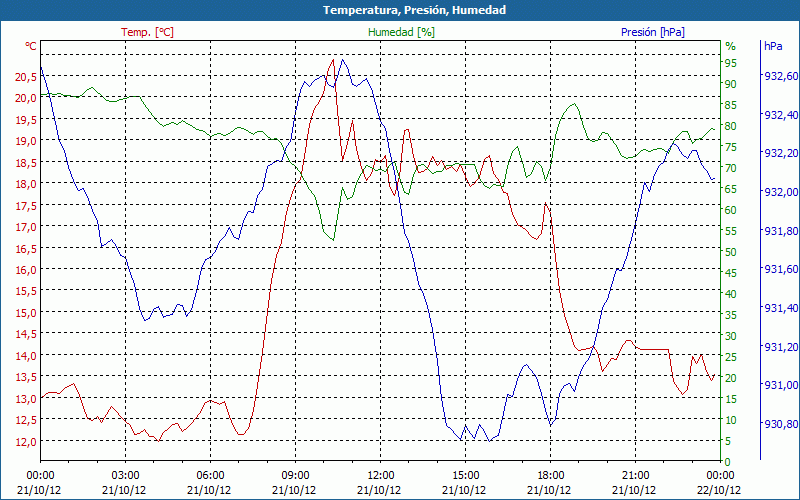800x500 pixels.
Task: Click temperature axis value '12,5'
Action: [x=26, y=420]
